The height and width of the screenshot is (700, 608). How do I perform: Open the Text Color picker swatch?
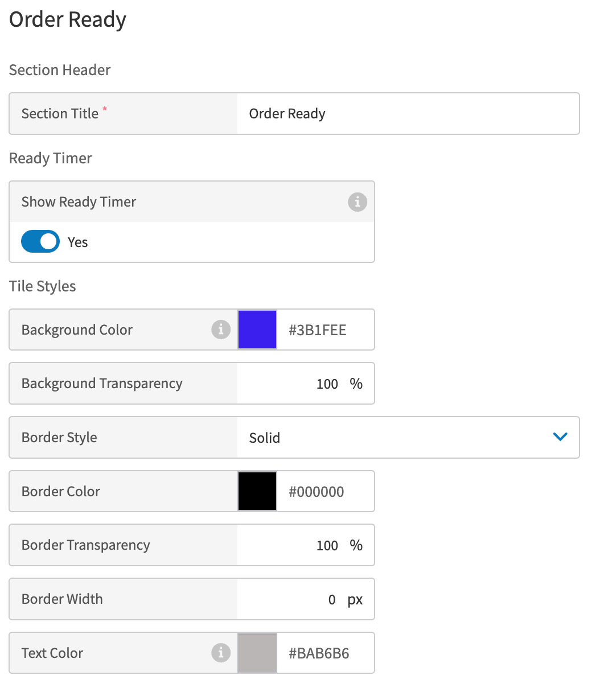point(257,653)
